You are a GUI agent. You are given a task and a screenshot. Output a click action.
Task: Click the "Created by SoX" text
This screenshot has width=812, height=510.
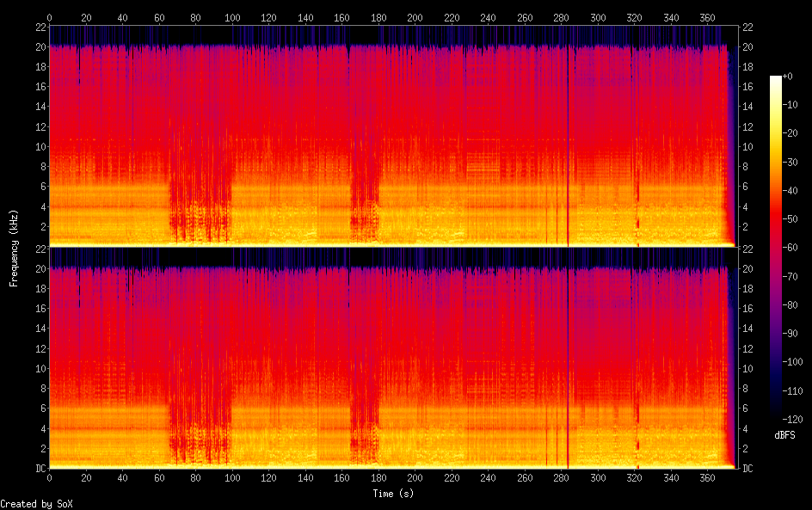click(30, 504)
